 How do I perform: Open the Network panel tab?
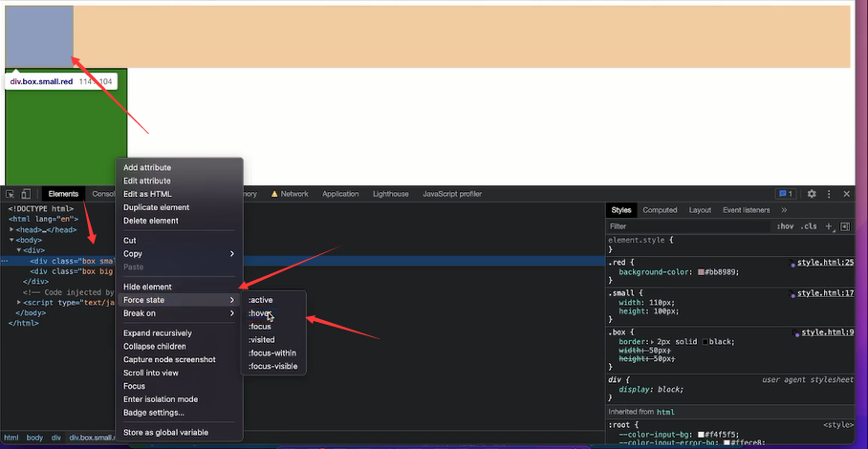click(x=290, y=194)
